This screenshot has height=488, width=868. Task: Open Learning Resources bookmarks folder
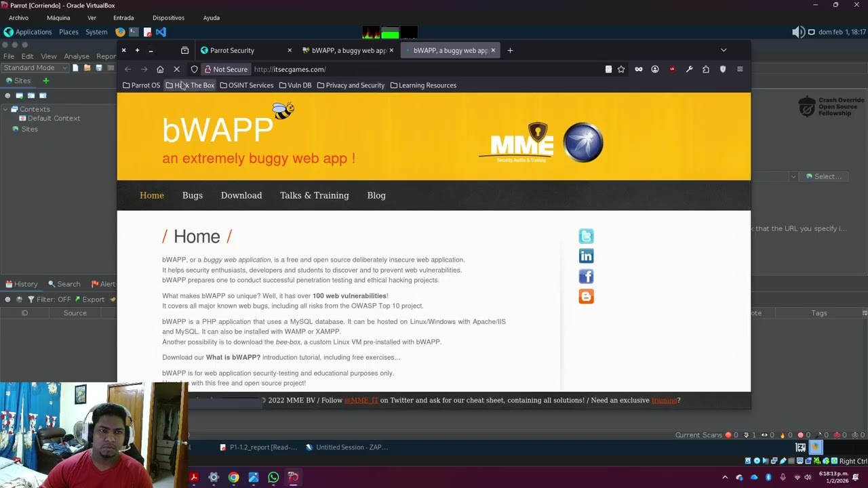tap(423, 85)
